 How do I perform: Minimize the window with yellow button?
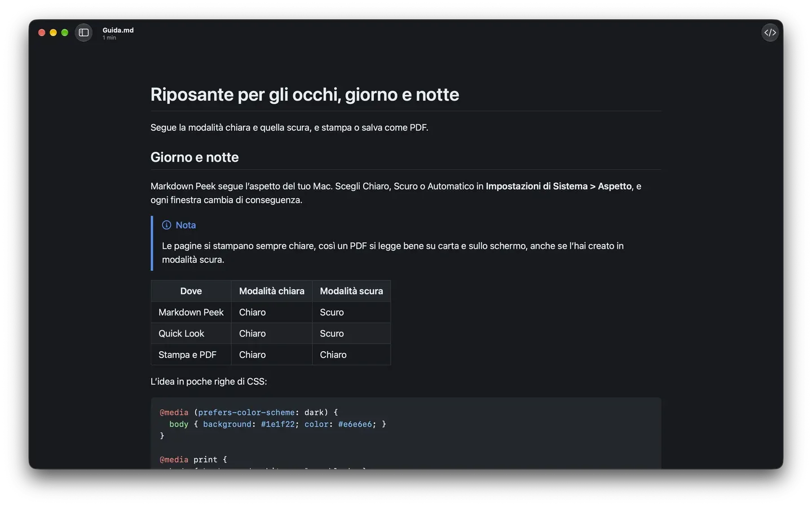pyautogui.click(x=53, y=33)
